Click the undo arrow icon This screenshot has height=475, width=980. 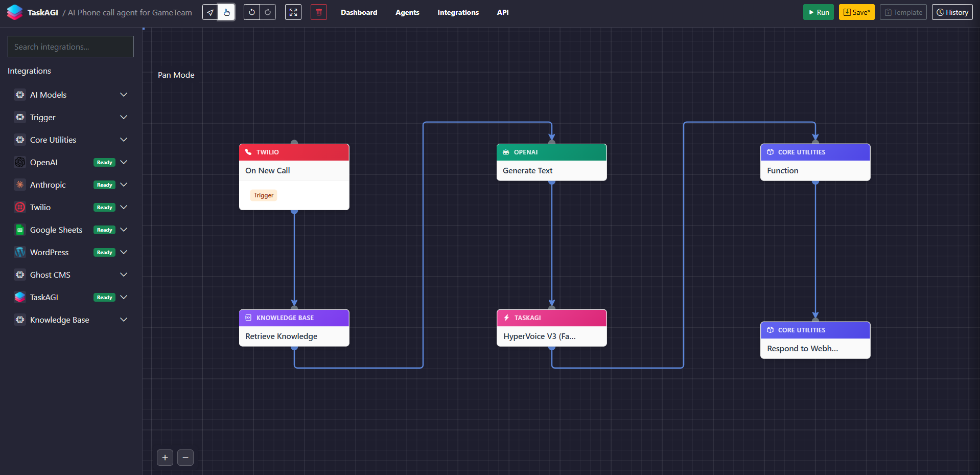pyautogui.click(x=252, y=12)
